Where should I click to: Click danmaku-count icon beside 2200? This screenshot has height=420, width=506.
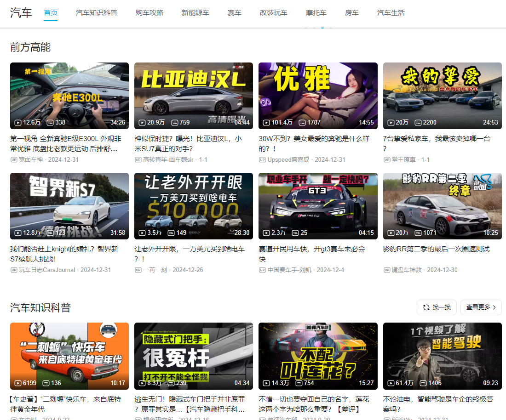pyautogui.click(x=418, y=123)
